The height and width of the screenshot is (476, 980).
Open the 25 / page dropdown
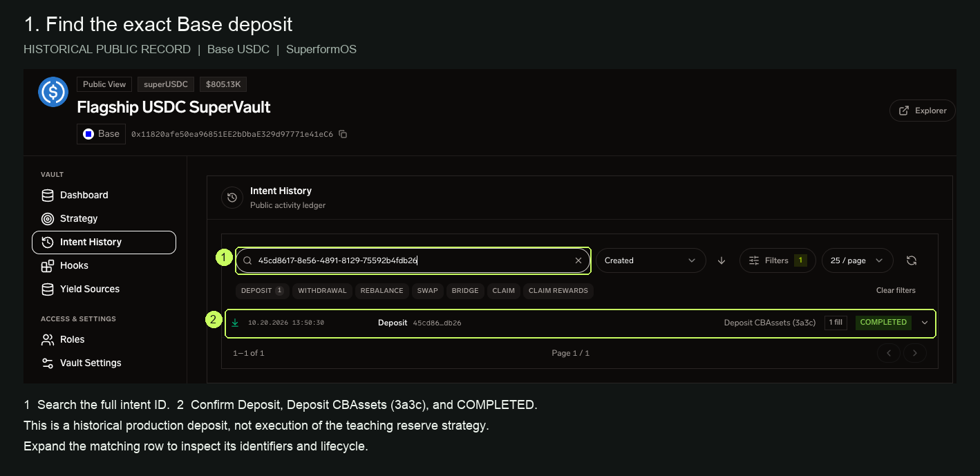pyautogui.click(x=857, y=260)
